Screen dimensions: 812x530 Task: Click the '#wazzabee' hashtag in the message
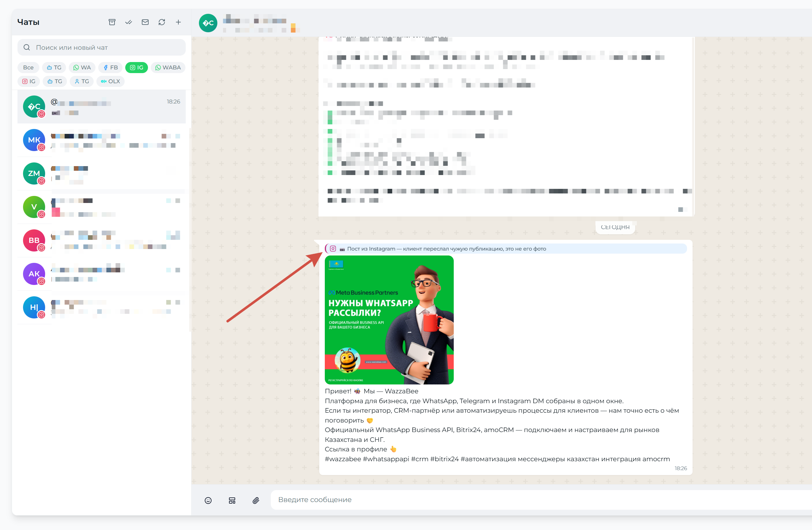click(x=343, y=459)
